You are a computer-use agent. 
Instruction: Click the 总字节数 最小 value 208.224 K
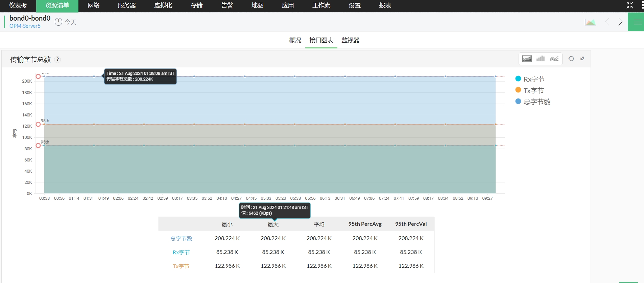(227, 238)
